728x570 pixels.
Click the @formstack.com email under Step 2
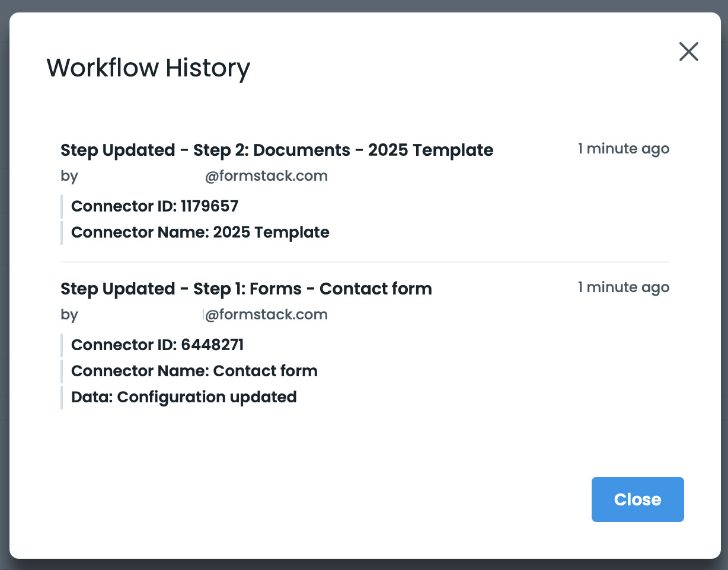266,176
